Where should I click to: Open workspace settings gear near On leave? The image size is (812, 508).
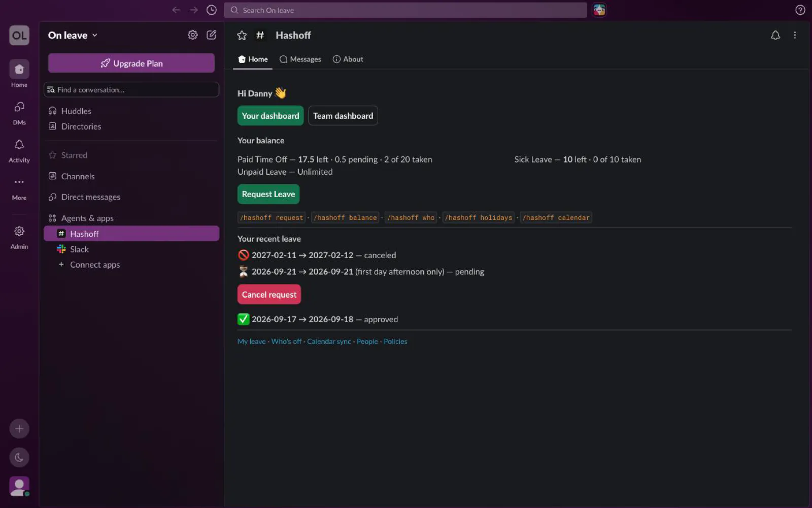coord(193,35)
